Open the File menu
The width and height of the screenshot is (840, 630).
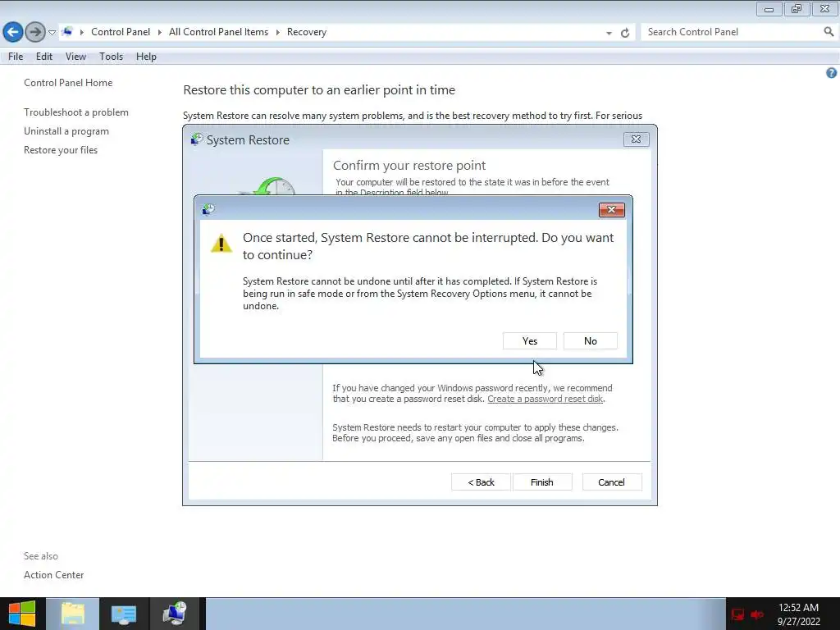[x=16, y=57]
